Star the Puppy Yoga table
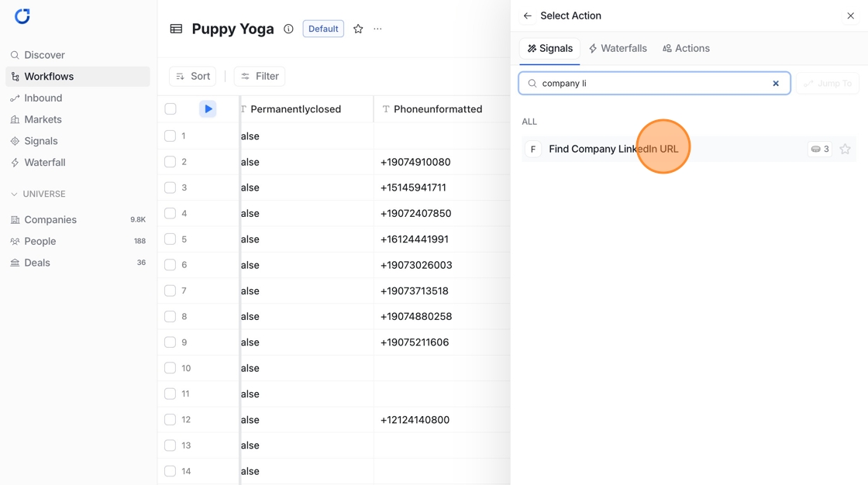This screenshot has height=485, width=868. click(x=358, y=29)
